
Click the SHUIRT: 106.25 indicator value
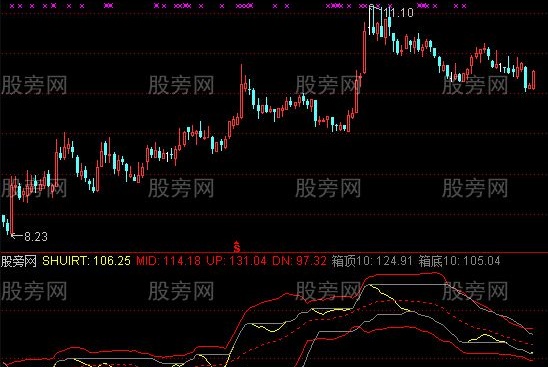pos(86,261)
